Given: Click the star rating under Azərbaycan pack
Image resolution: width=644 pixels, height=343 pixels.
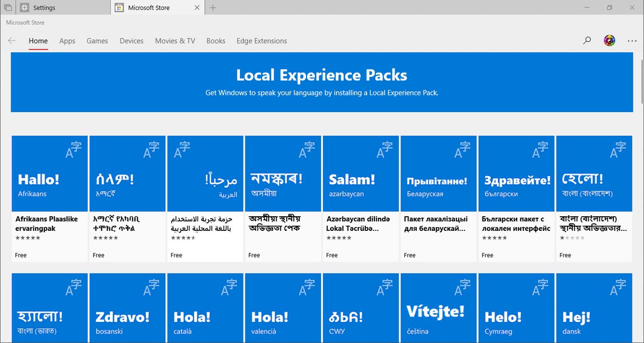Looking at the screenshot, I should [x=339, y=238].
